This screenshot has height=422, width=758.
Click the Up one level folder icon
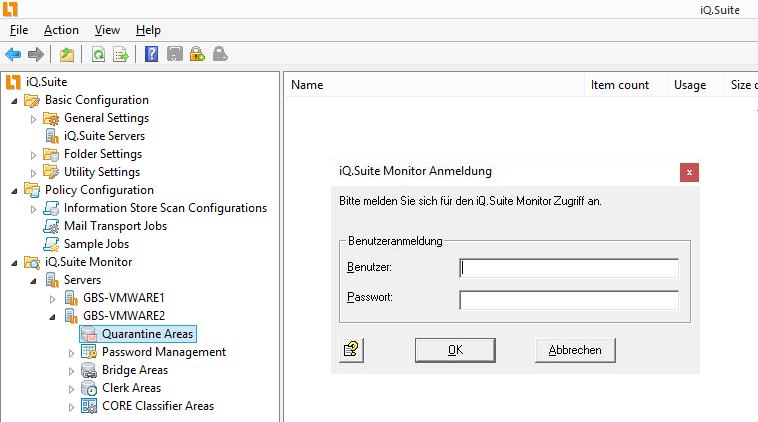[67, 54]
